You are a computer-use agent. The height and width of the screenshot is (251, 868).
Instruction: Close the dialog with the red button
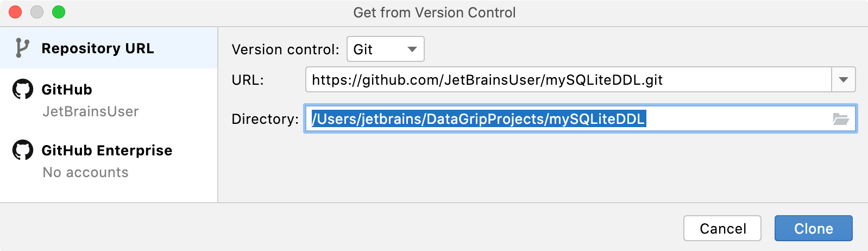15,12
